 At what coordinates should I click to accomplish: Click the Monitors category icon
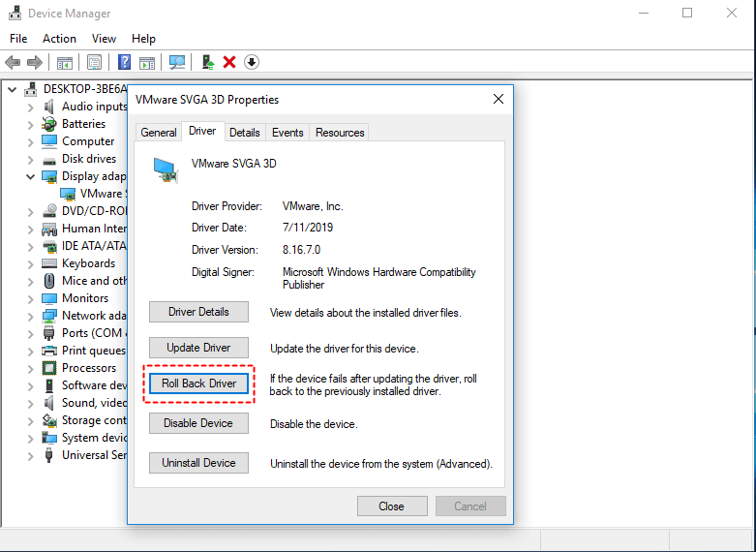point(49,298)
